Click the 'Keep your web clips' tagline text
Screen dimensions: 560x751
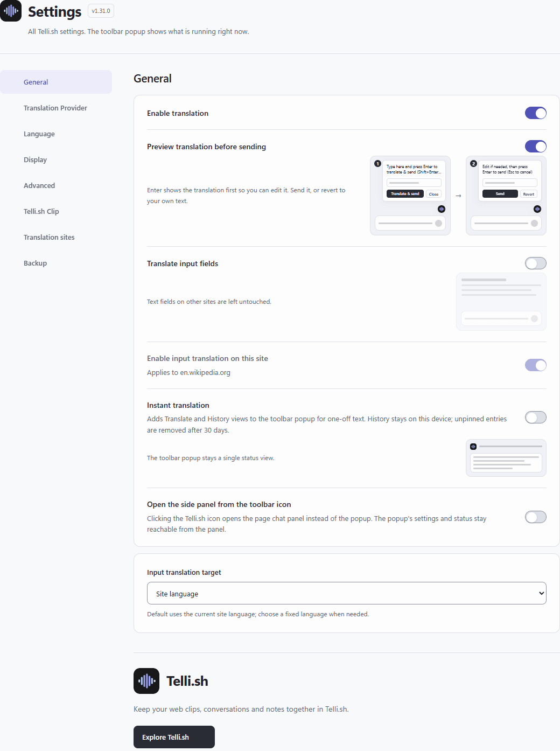241,709
